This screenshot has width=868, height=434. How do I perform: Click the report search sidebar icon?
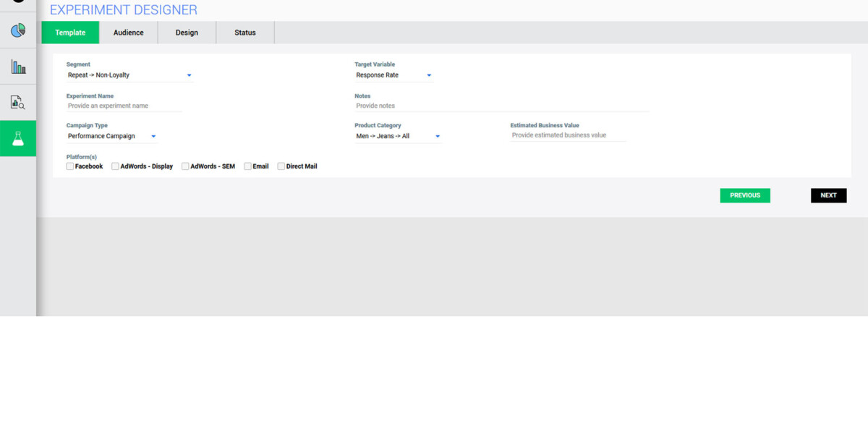click(18, 102)
